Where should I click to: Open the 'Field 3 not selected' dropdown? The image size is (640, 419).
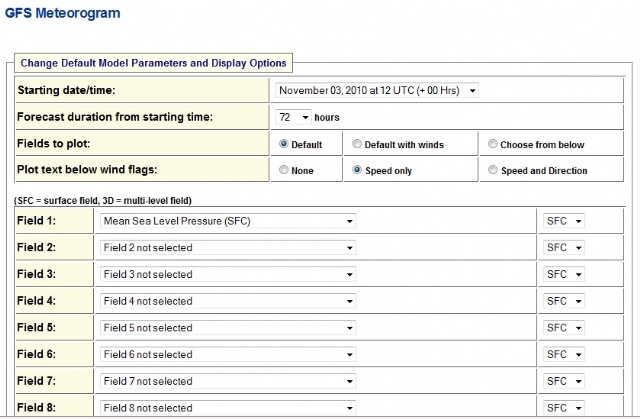(x=228, y=275)
